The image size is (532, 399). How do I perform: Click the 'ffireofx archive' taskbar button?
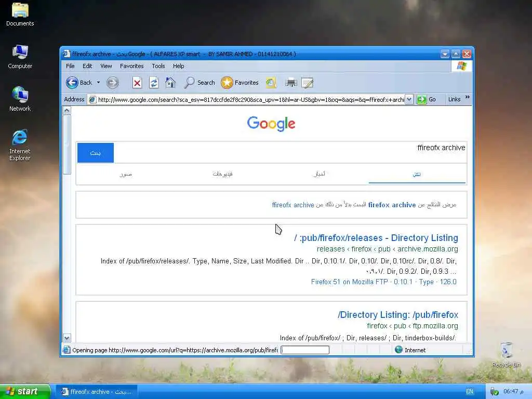point(96,392)
